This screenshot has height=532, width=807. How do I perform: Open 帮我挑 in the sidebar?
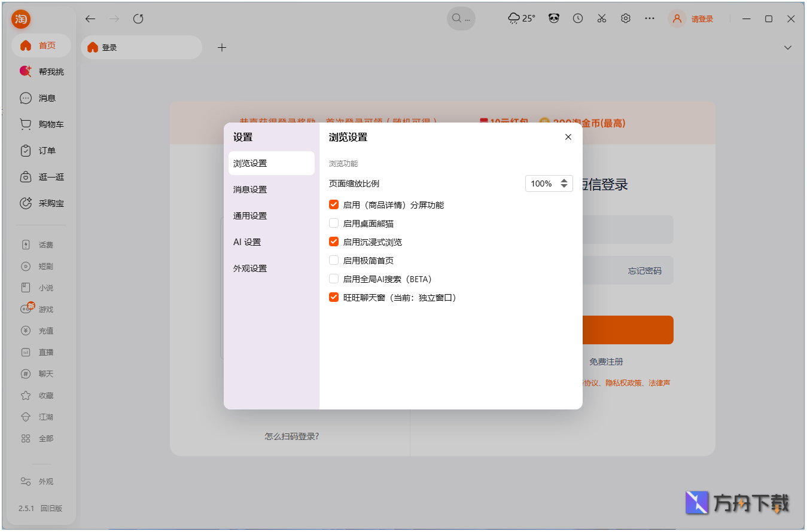tap(41, 72)
